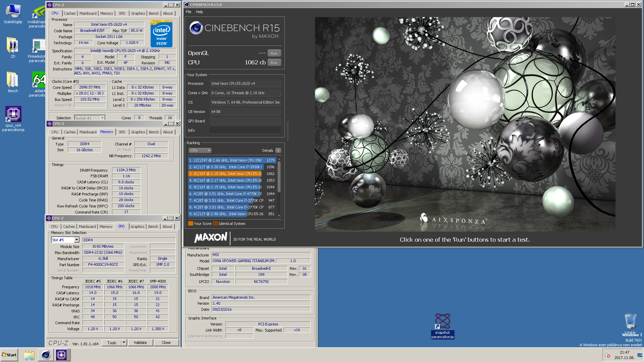The width and height of the screenshot is (644, 362).
Task: Click the Cinebench R15 sphere logo
Action: pos(196,28)
